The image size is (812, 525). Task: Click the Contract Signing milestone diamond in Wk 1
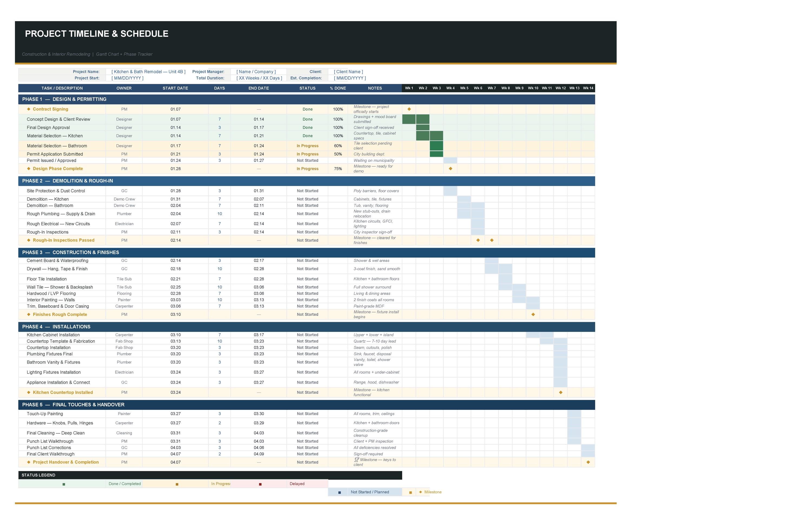coord(409,109)
